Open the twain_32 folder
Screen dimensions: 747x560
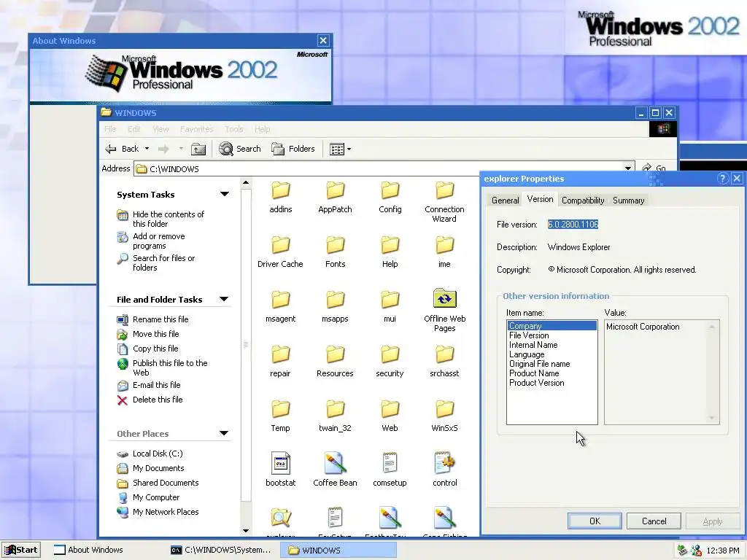(335, 416)
